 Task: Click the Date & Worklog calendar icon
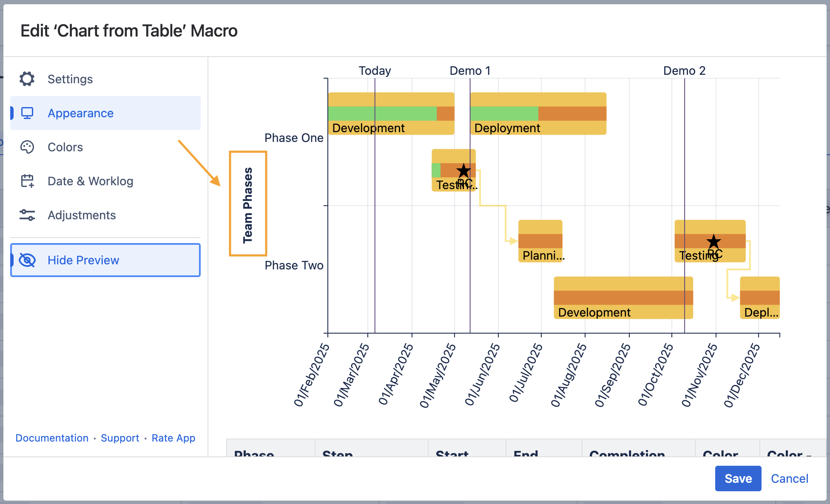coord(27,181)
